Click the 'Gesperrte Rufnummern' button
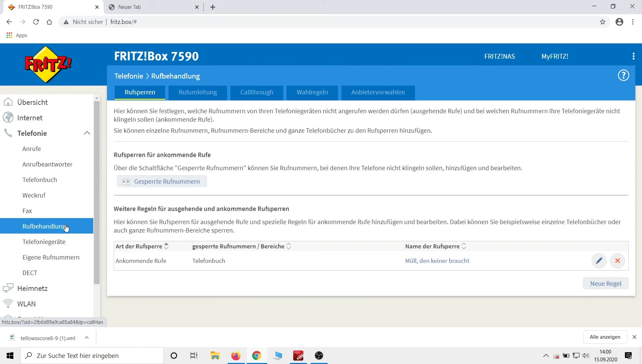The image size is (642, 364). (162, 182)
